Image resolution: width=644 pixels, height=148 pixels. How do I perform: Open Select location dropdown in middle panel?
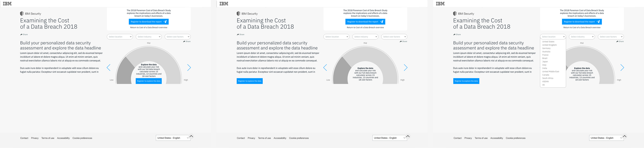click(336, 37)
